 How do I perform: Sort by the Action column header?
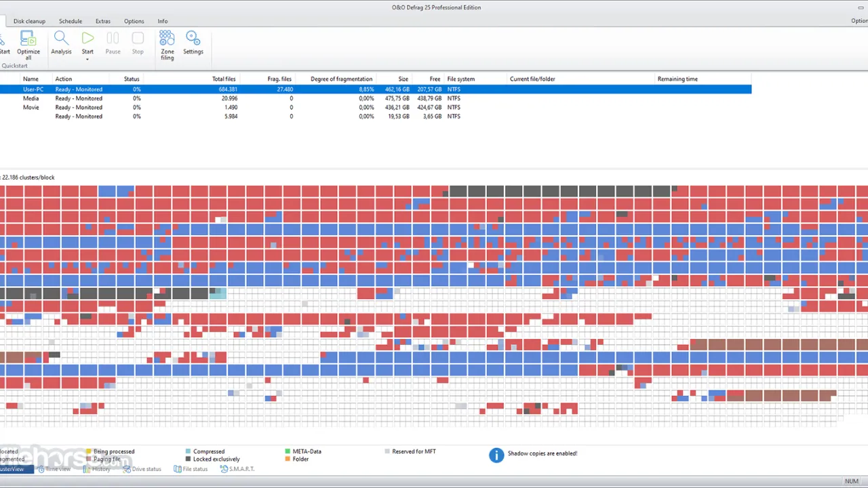[x=64, y=79]
